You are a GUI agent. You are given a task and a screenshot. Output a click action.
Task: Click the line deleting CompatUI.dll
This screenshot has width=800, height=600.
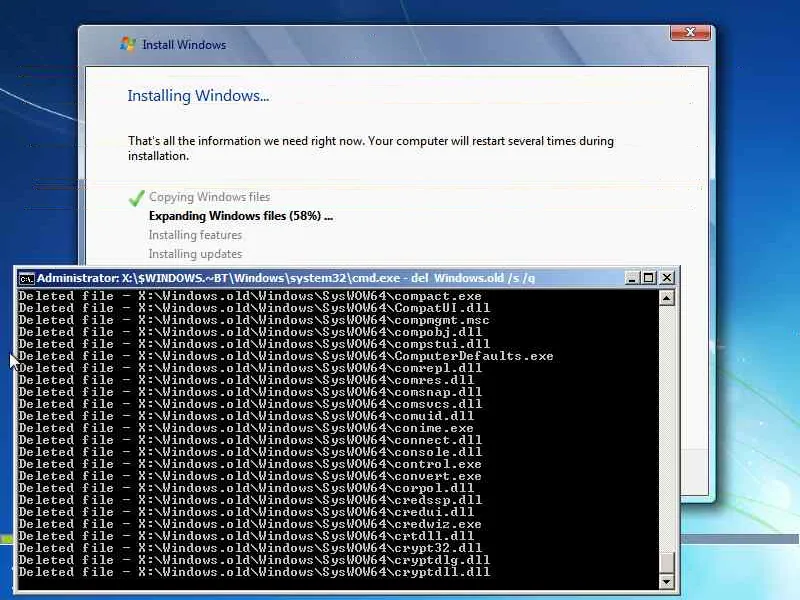point(254,308)
